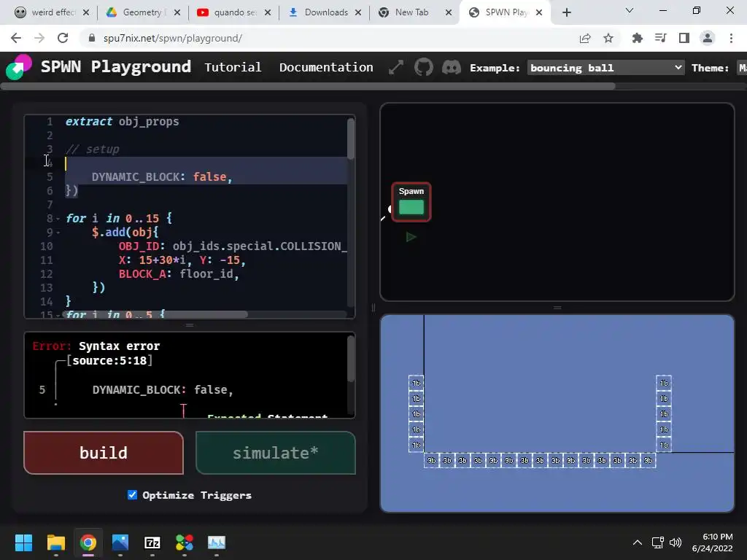Open the Theme dropdown
747x560 pixels.
[x=741, y=68]
